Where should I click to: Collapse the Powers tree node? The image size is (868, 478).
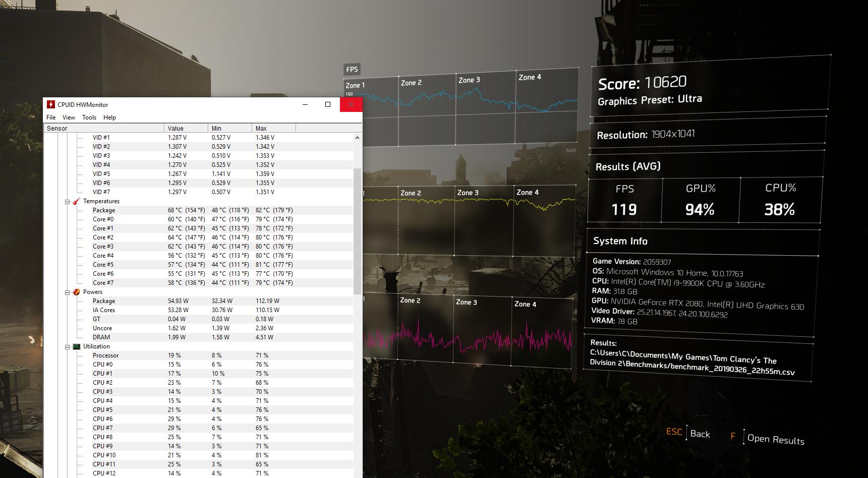tap(67, 292)
